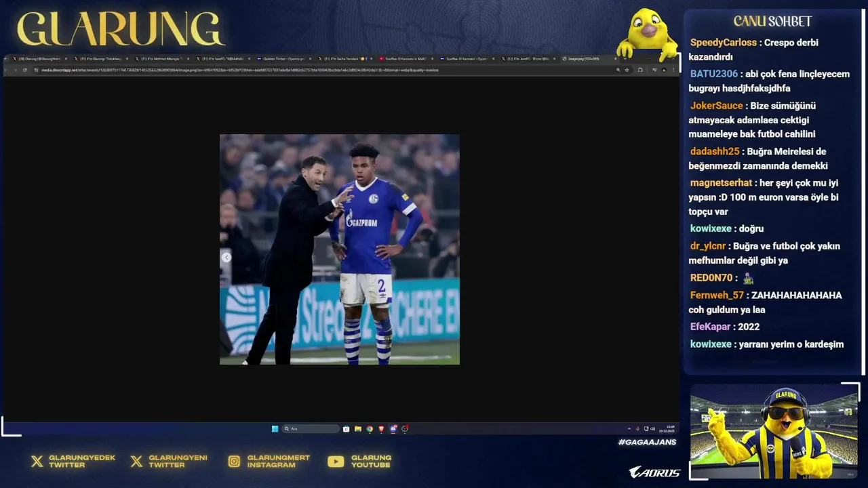868x488 pixels.
Task: Expand the system tray hidden icons chevron
Action: pos(629,428)
